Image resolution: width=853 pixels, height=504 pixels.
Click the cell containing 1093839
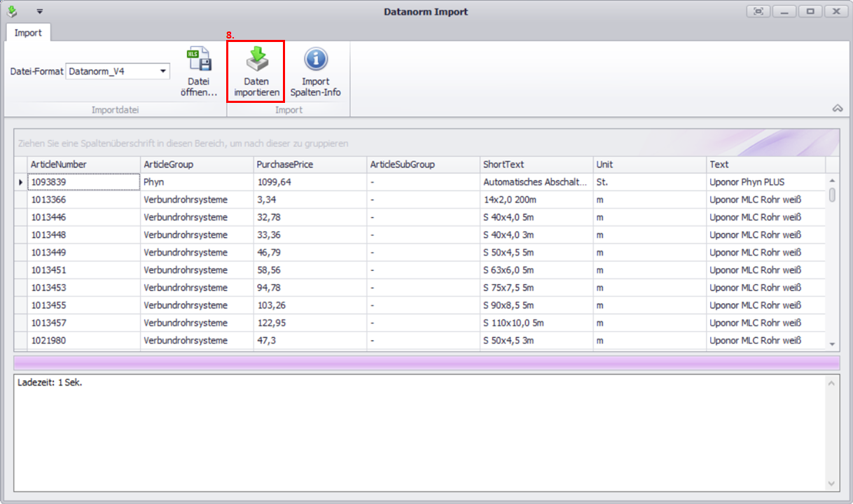pyautogui.click(x=83, y=182)
